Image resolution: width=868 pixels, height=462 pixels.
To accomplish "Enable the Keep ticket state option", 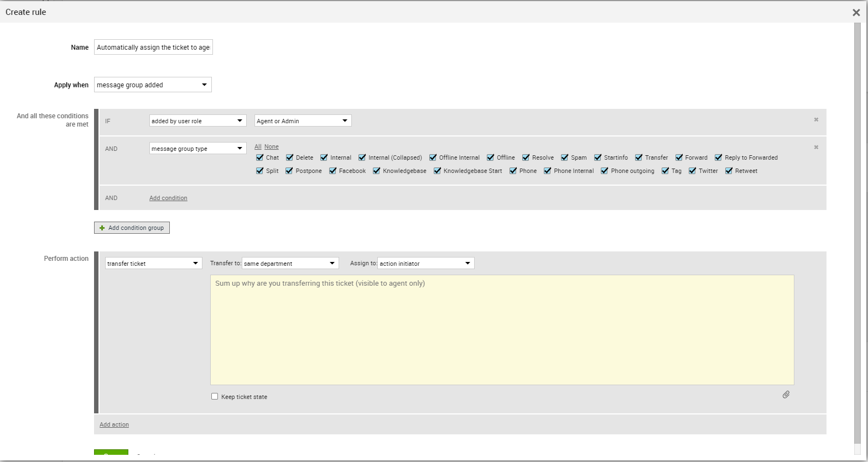I will coord(215,396).
